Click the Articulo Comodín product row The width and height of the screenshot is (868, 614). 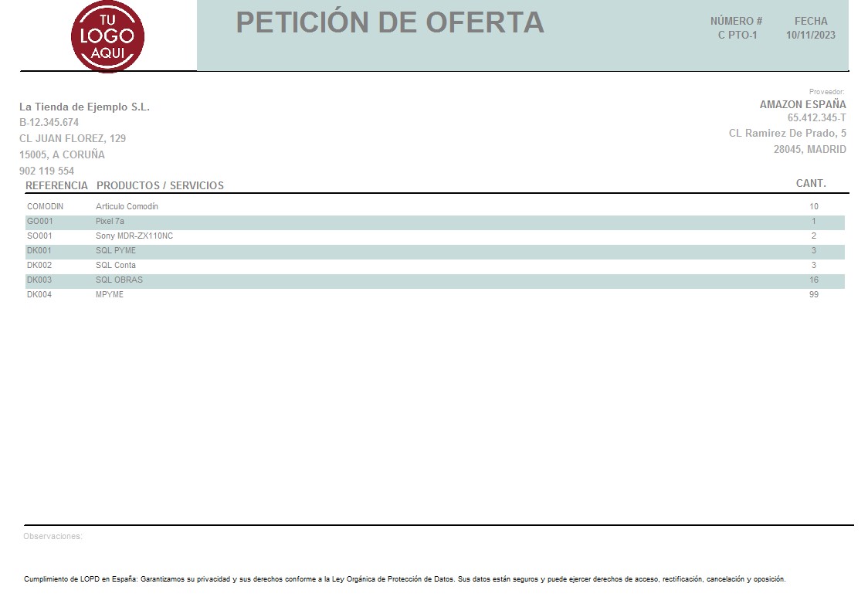(127, 206)
